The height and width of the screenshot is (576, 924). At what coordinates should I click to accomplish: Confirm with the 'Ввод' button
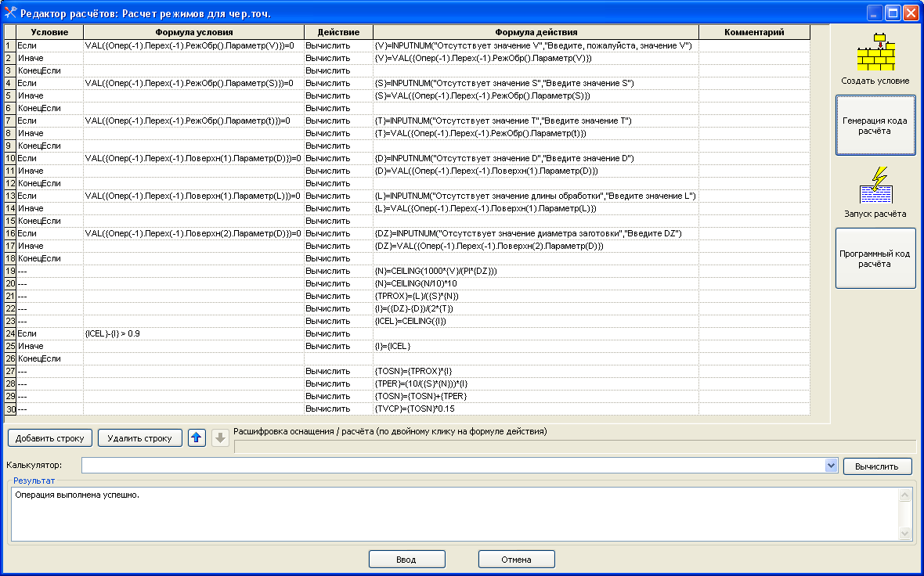(406, 560)
